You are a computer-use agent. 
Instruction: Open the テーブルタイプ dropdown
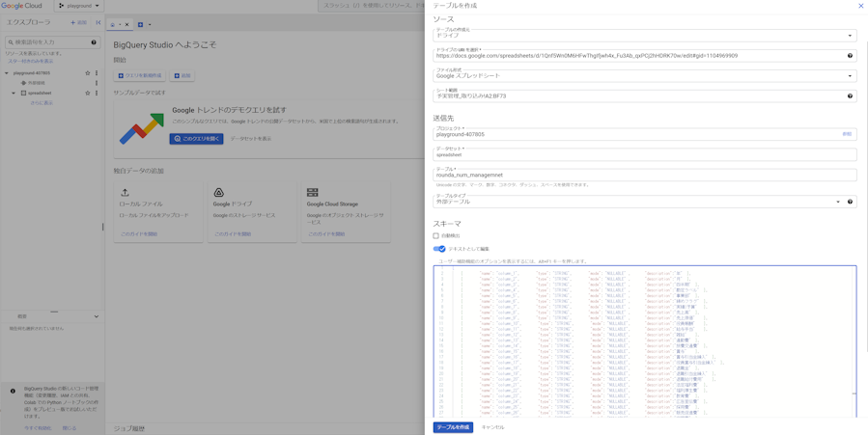pos(637,202)
